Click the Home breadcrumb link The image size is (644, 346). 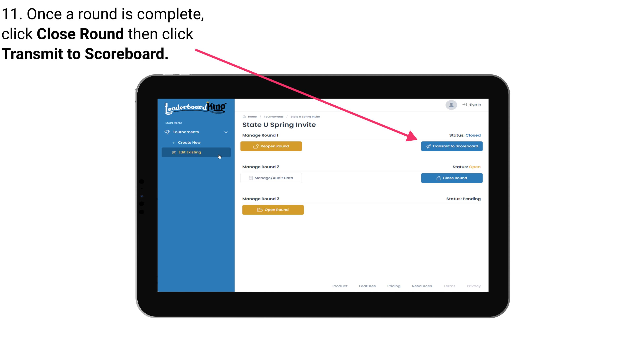pos(252,116)
